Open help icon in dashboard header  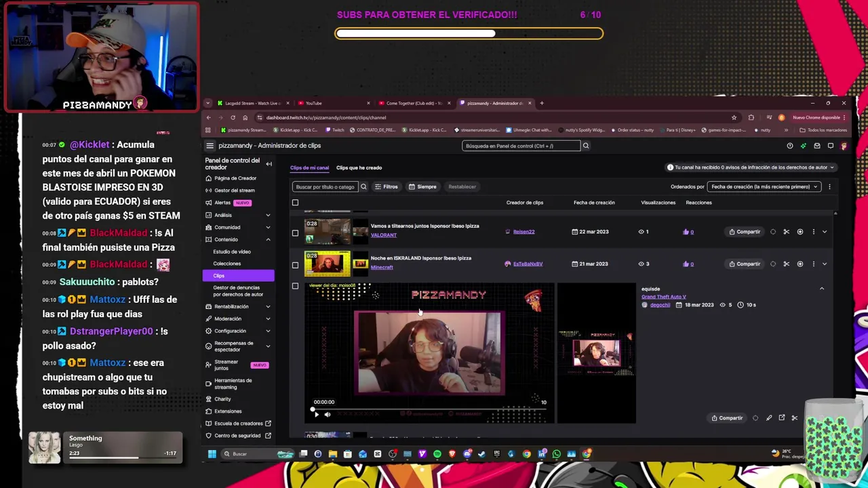(x=789, y=146)
